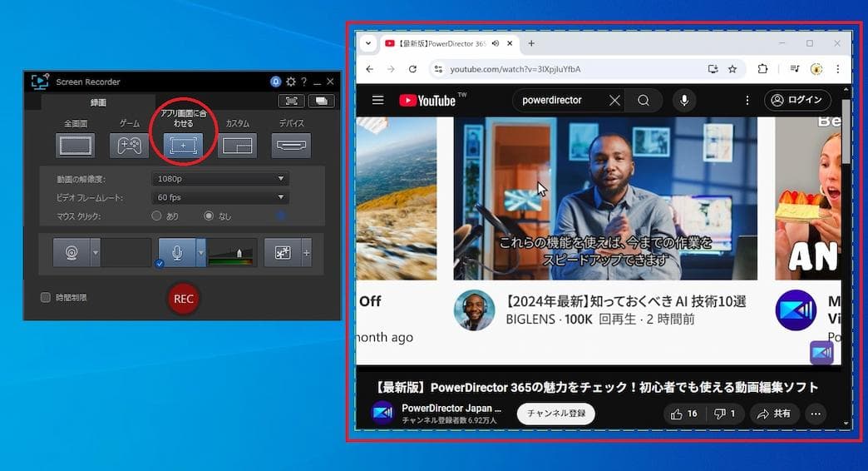Open the media controls icon in Chrome
Image resolution: width=868 pixels, height=471 pixels.
coord(795,69)
